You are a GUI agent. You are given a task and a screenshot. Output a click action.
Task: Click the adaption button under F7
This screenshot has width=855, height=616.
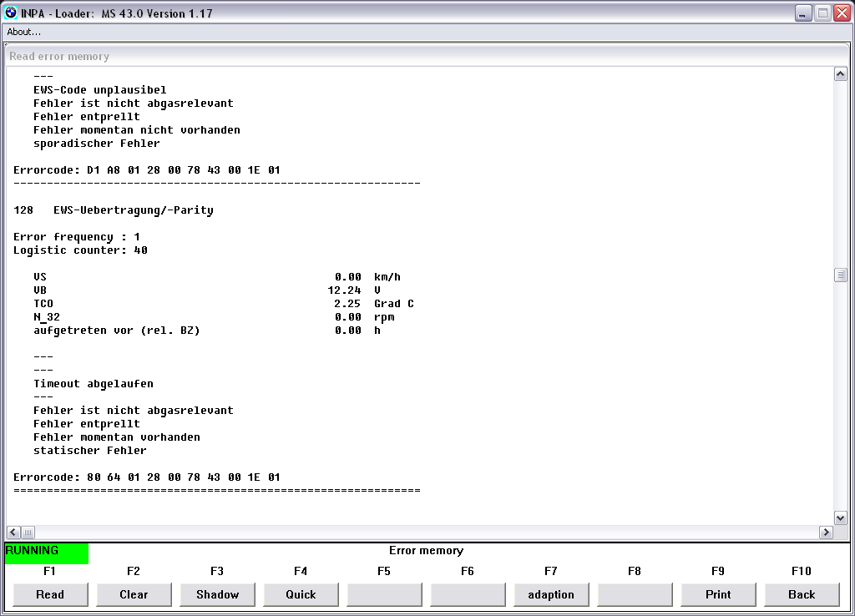(x=551, y=594)
